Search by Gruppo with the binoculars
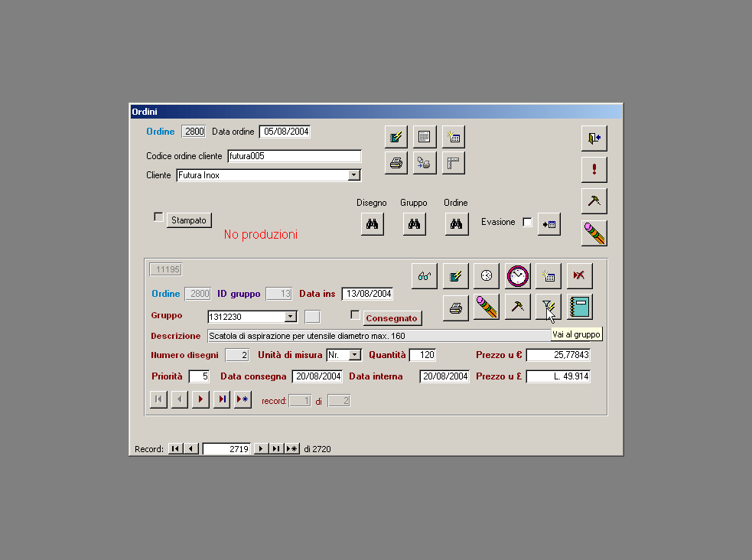Screen dimensions: 752x560 point(415,224)
